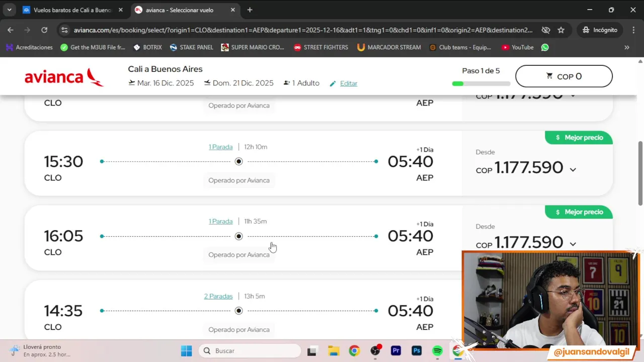Open the Avianca logo home link

(x=64, y=77)
